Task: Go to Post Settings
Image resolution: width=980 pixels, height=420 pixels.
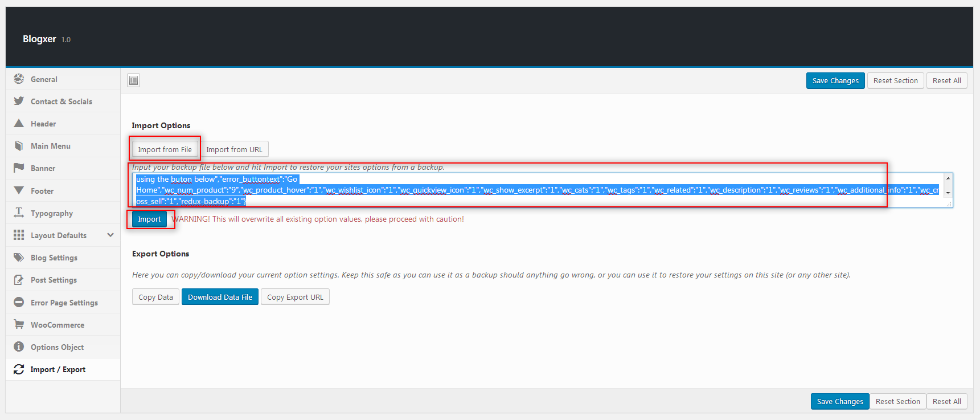Action: point(63,280)
